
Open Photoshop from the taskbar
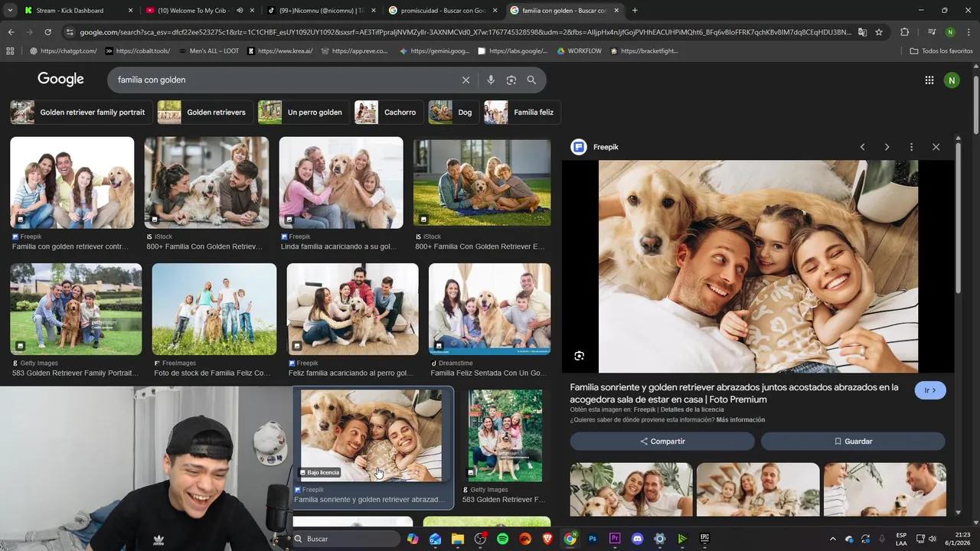[x=593, y=539]
